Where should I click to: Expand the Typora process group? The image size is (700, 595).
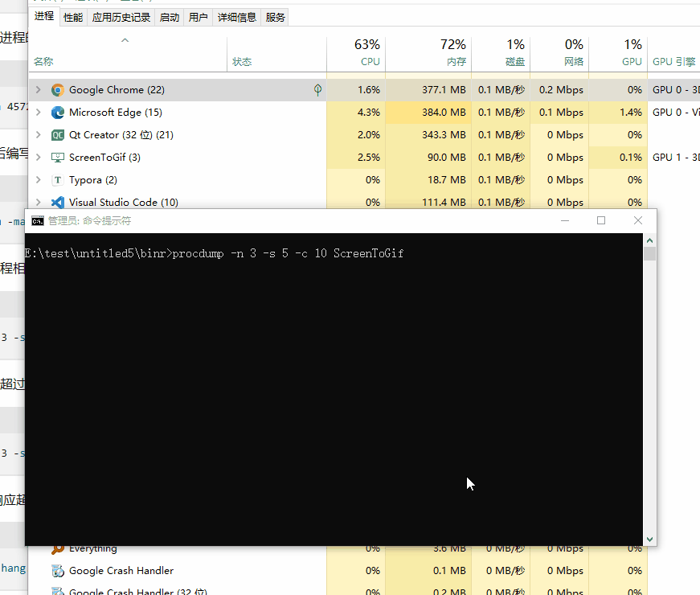click(39, 180)
